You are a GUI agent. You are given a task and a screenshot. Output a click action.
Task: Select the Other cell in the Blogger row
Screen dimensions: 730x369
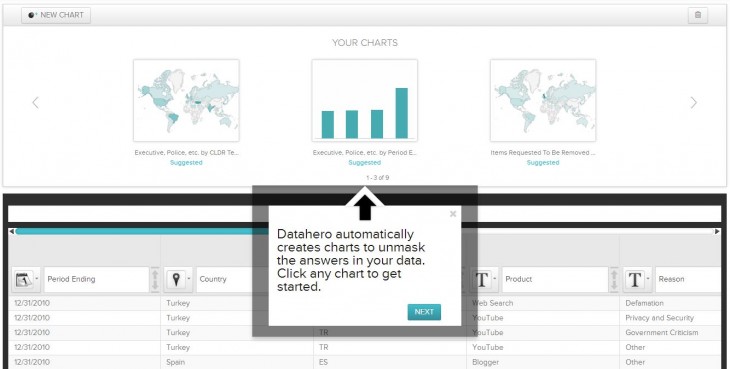point(670,362)
